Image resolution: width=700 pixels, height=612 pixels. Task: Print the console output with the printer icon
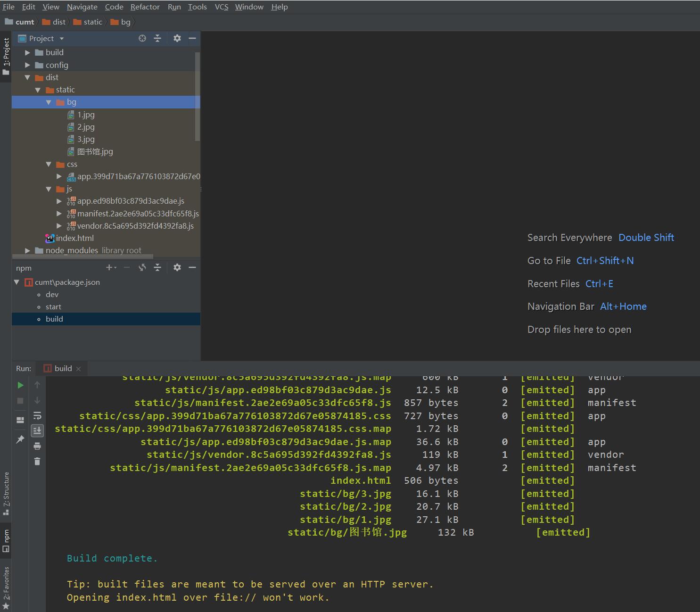click(x=37, y=446)
